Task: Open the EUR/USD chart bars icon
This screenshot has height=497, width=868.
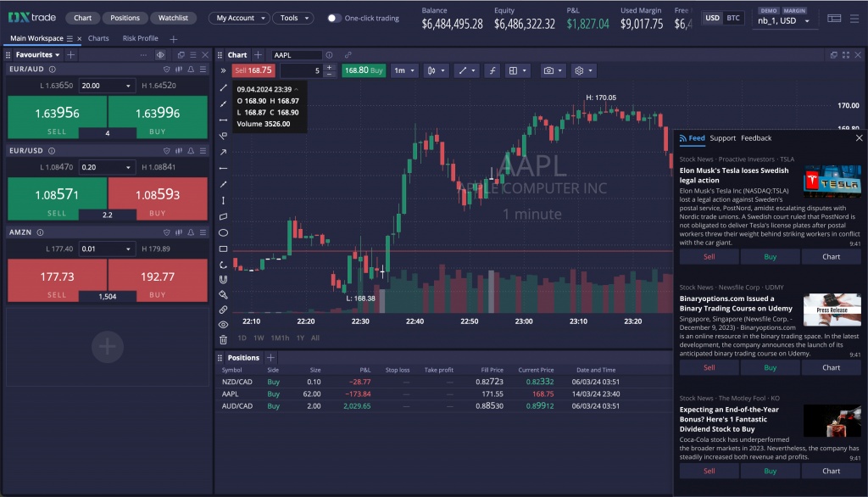Action: pos(179,151)
